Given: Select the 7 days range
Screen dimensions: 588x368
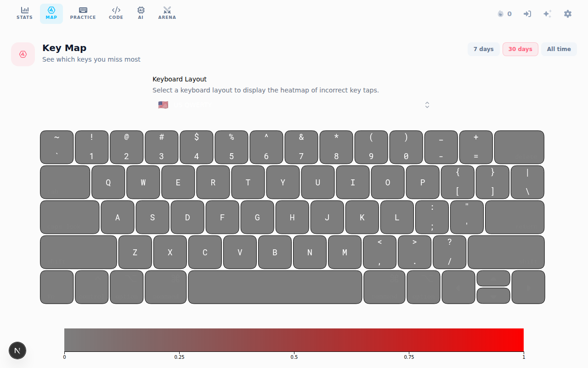Looking at the screenshot, I should [484, 49].
